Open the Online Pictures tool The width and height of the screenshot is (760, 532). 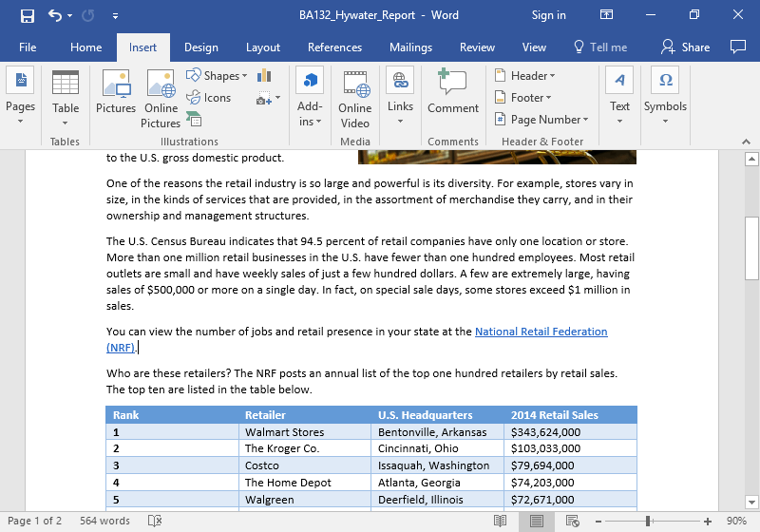pyautogui.click(x=161, y=99)
